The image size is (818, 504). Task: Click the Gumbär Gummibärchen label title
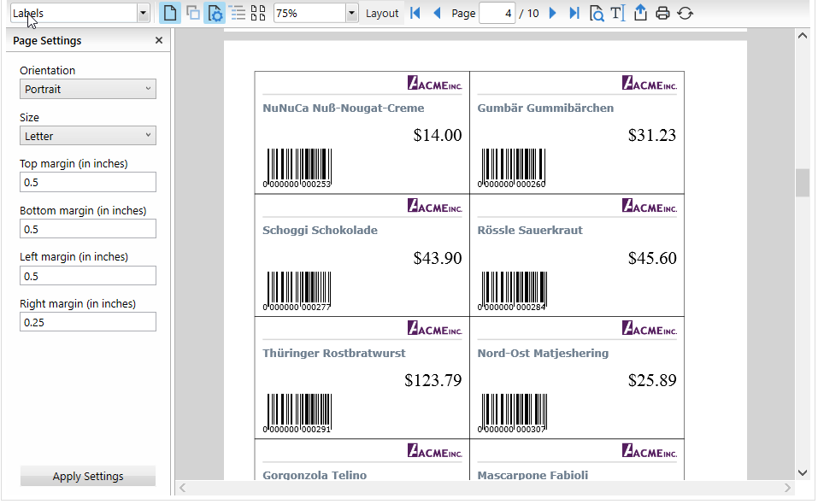click(545, 108)
